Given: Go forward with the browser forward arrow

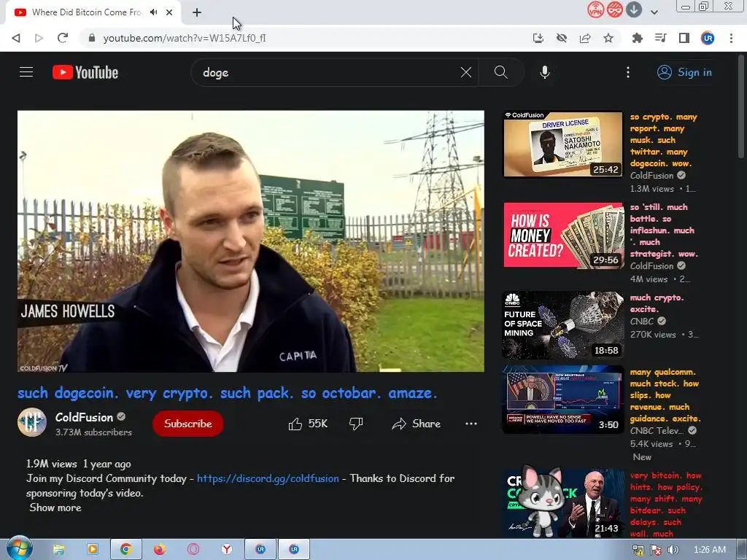Looking at the screenshot, I should [x=39, y=38].
